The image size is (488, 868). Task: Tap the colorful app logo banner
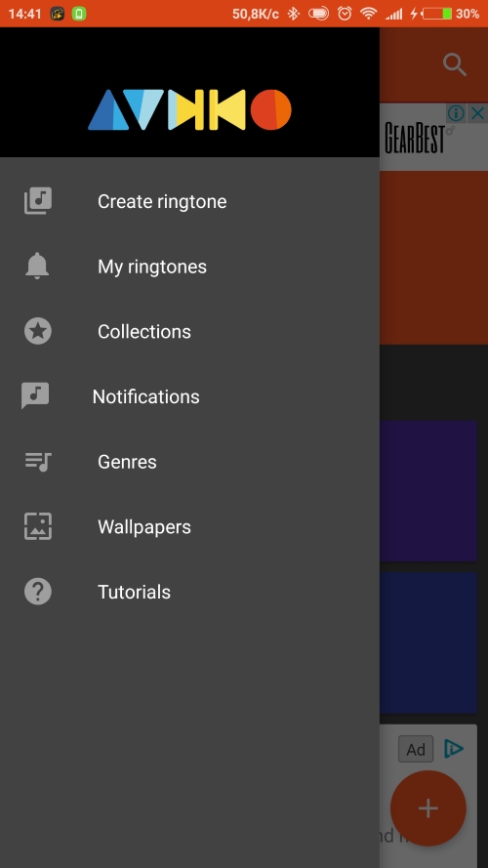coord(189,109)
